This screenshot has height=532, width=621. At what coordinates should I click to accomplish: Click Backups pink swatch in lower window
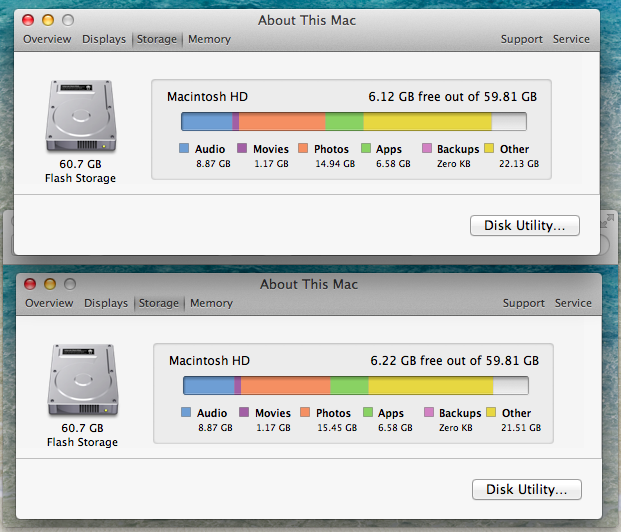pos(429,412)
